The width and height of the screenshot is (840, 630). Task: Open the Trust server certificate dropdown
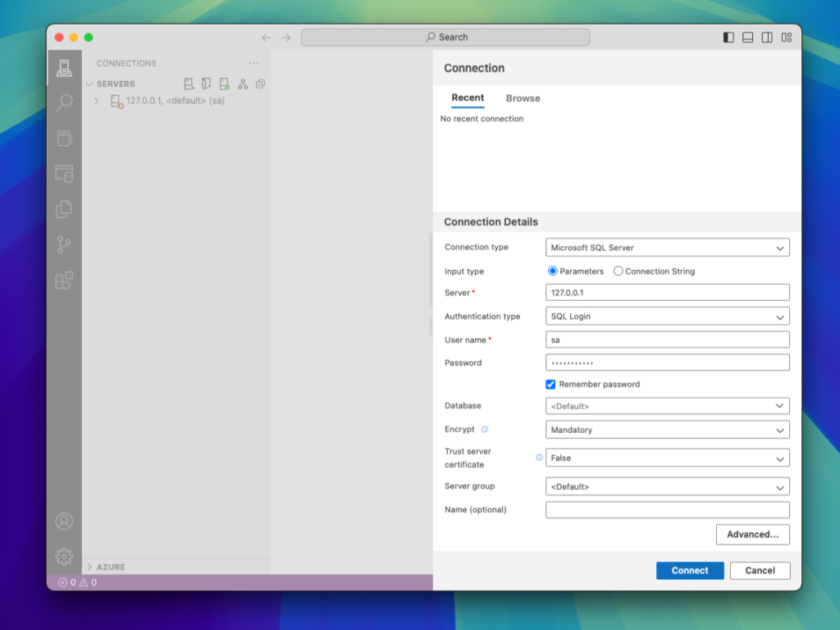(x=667, y=458)
